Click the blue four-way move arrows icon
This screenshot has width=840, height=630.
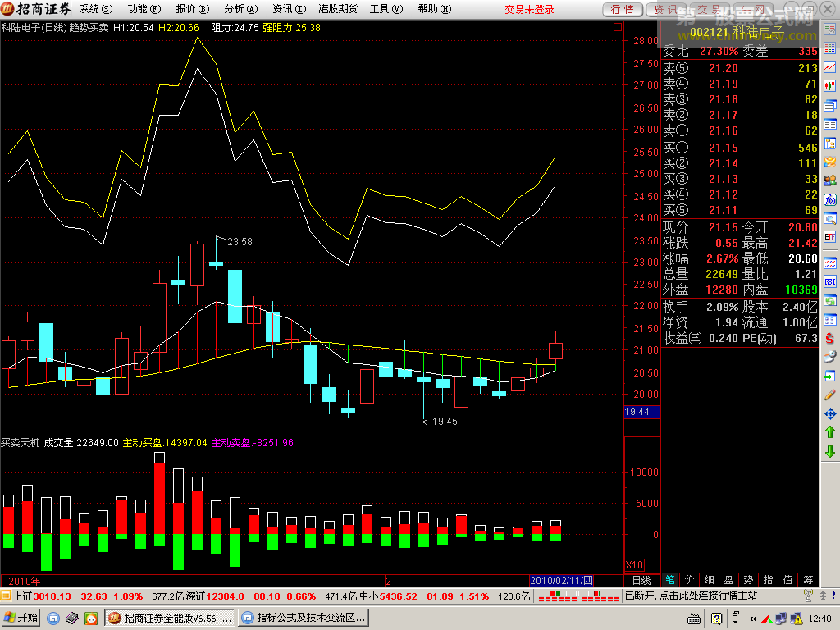pyautogui.click(x=830, y=414)
